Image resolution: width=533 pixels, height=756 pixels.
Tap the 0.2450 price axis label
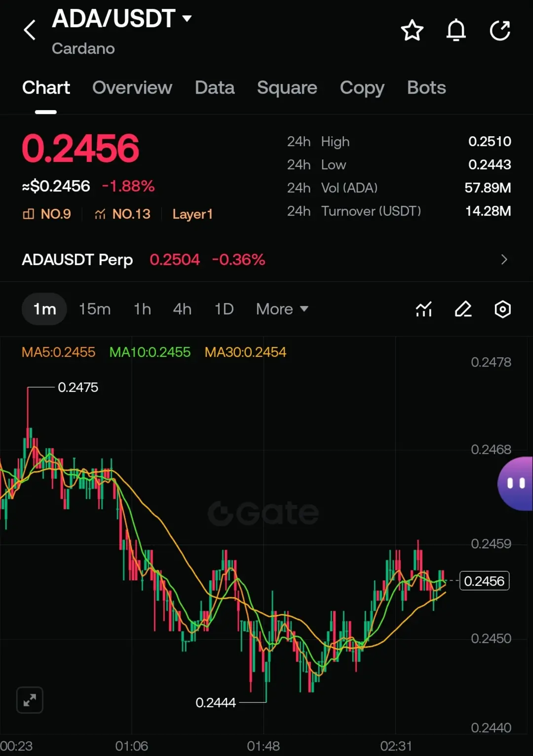(491, 639)
